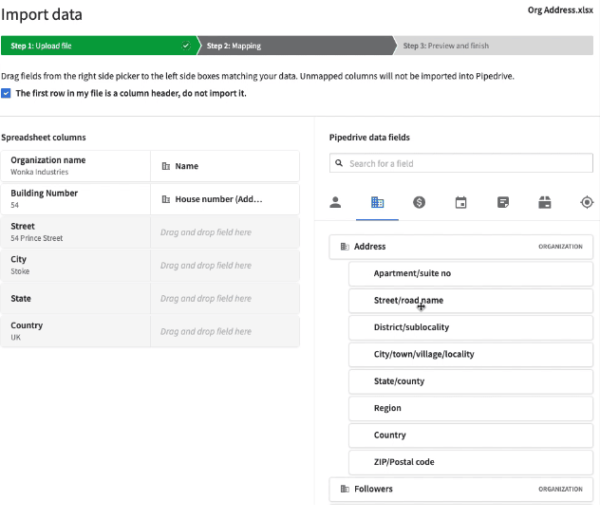Click the UK sample value
The height and width of the screenshot is (519, 600).
point(16,337)
